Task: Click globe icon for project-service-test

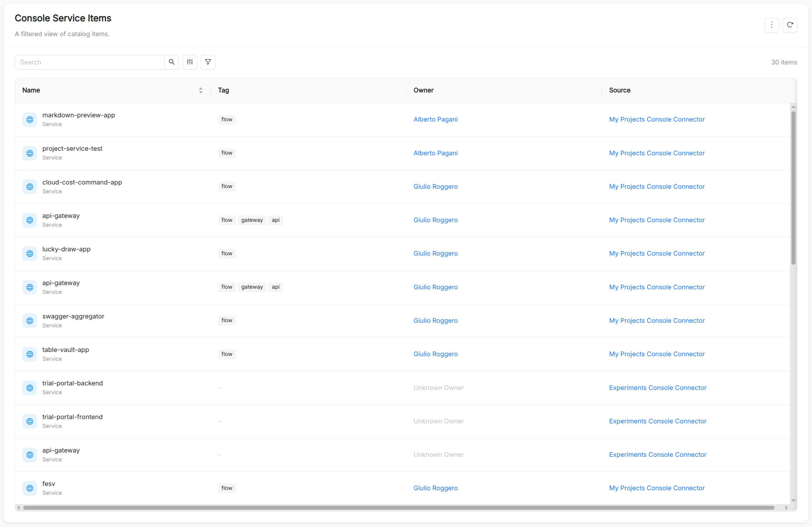Action: click(30, 153)
